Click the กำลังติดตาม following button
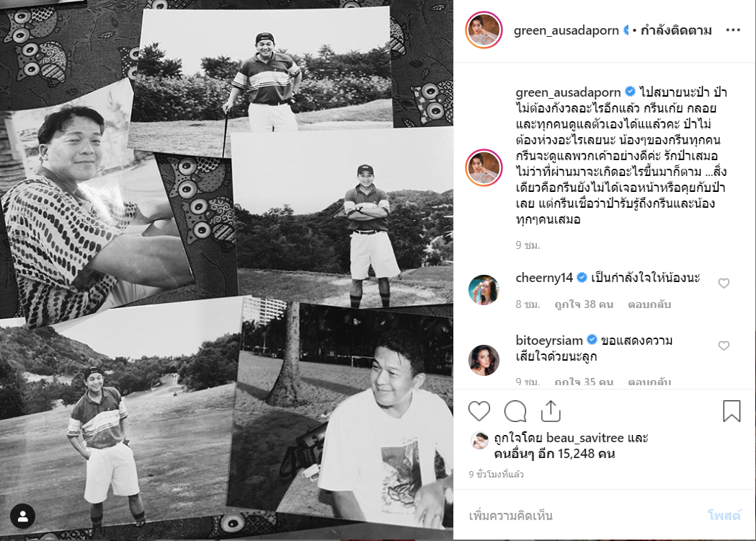Screen dimensions: 756x541 tap(676, 30)
